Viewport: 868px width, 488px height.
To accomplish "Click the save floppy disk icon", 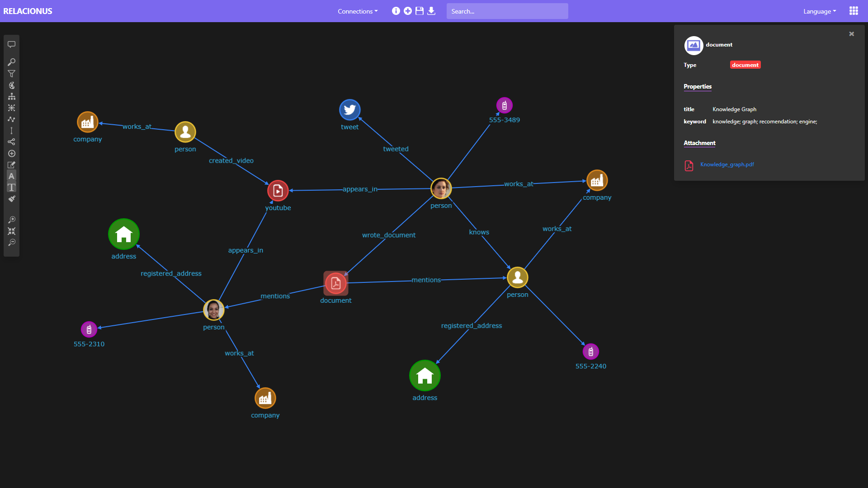I will [x=420, y=11].
